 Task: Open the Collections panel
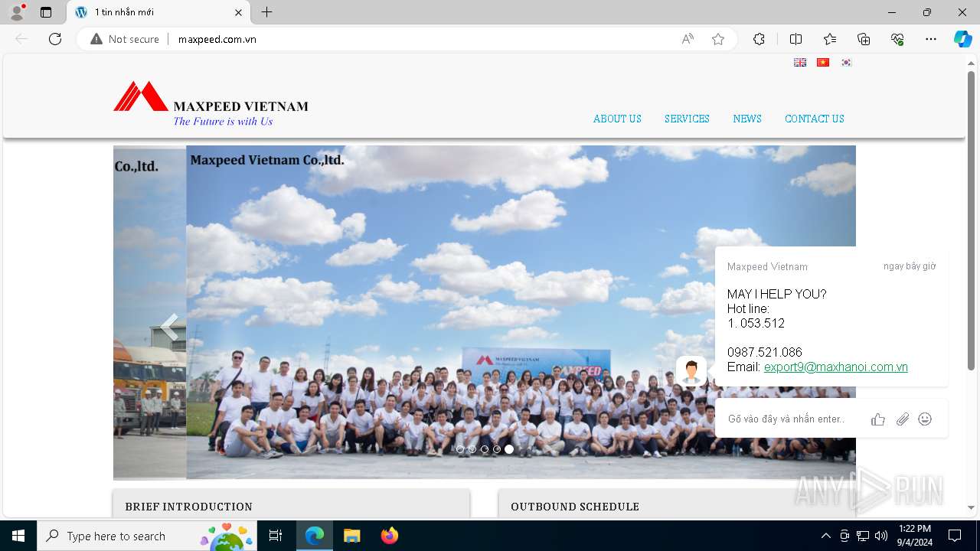click(864, 39)
